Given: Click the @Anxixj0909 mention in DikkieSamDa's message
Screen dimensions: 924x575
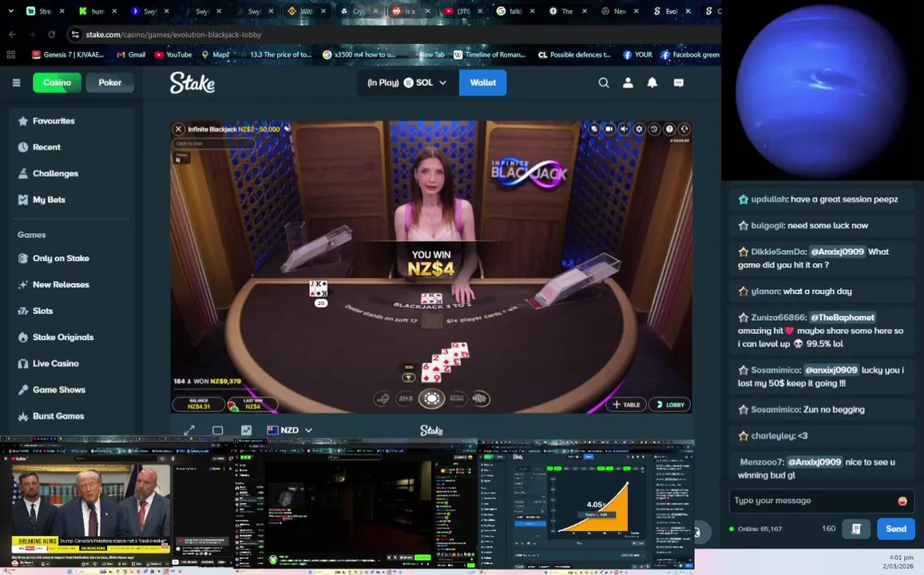Looking at the screenshot, I should coord(837,252).
